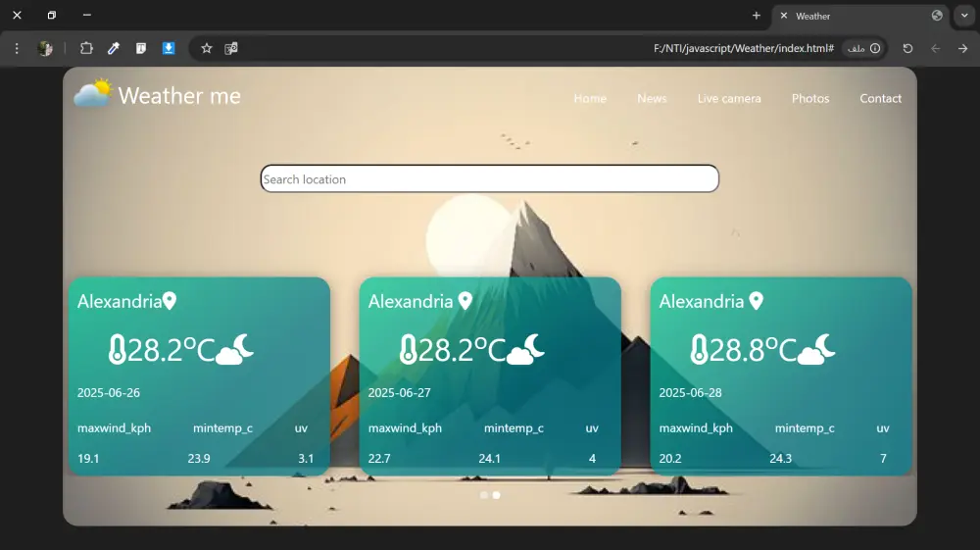Open the blue download extension icon
Image resolution: width=980 pixels, height=550 pixels.
pos(169,48)
